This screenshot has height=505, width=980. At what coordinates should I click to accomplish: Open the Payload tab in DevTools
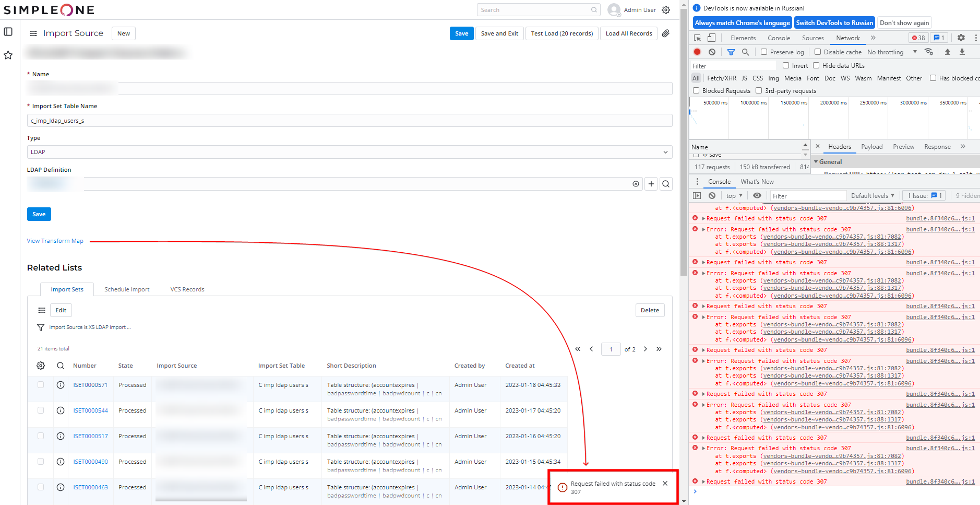point(871,147)
